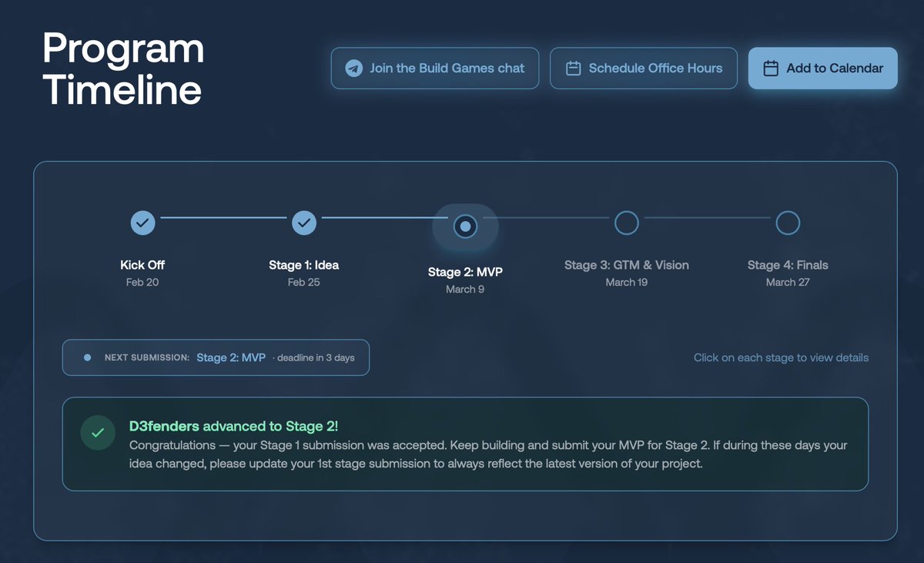Click the Stage 2: MVP timeline label
The width and height of the screenshot is (924, 563).
465,272
